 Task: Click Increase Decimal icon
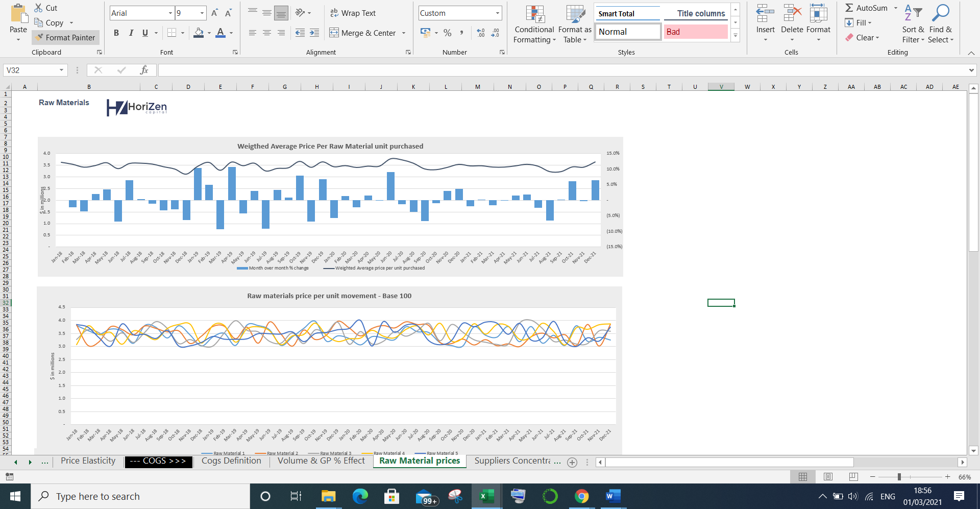(x=481, y=33)
